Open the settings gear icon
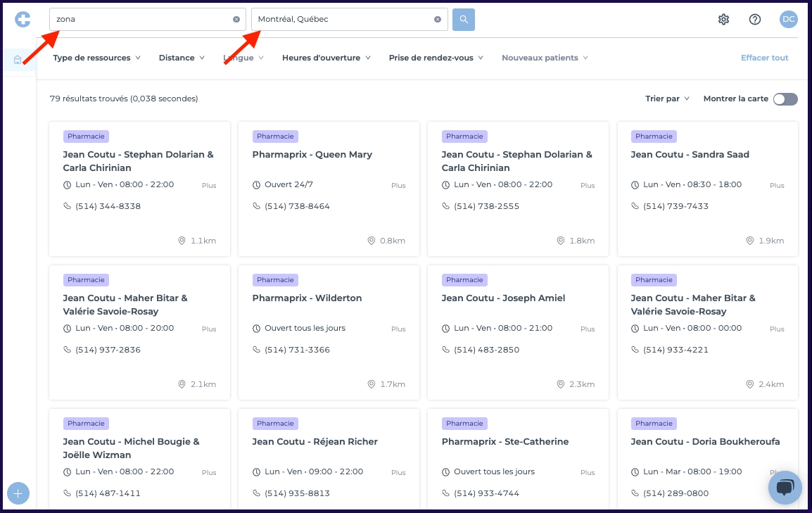 point(723,20)
